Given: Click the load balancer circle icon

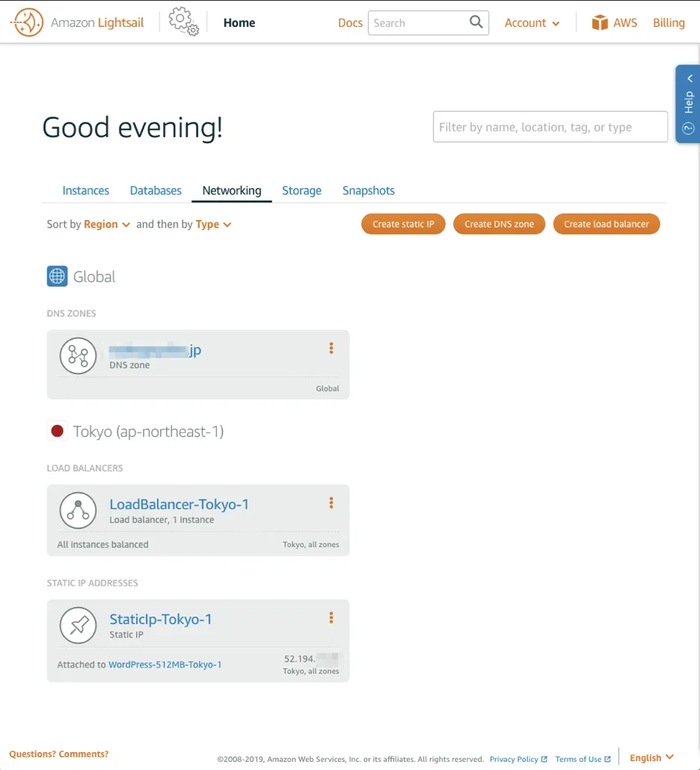Looking at the screenshot, I should pyautogui.click(x=78, y=510).
